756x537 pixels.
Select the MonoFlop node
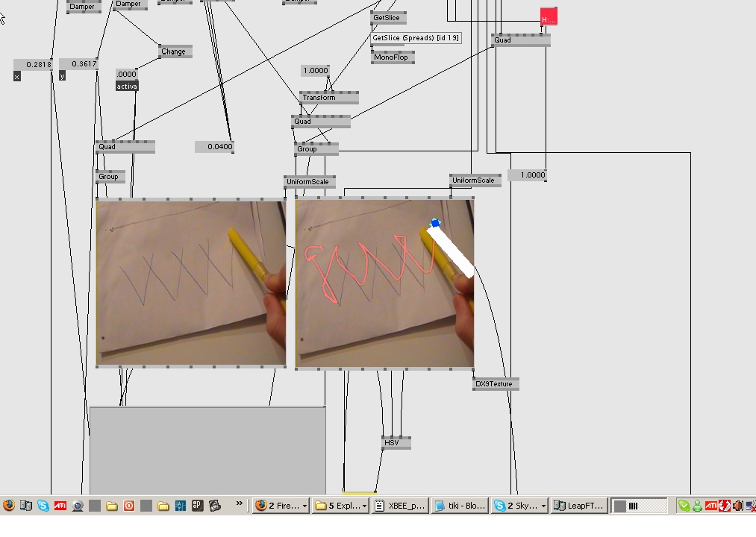pyautogui.click(x=393, y=57)
